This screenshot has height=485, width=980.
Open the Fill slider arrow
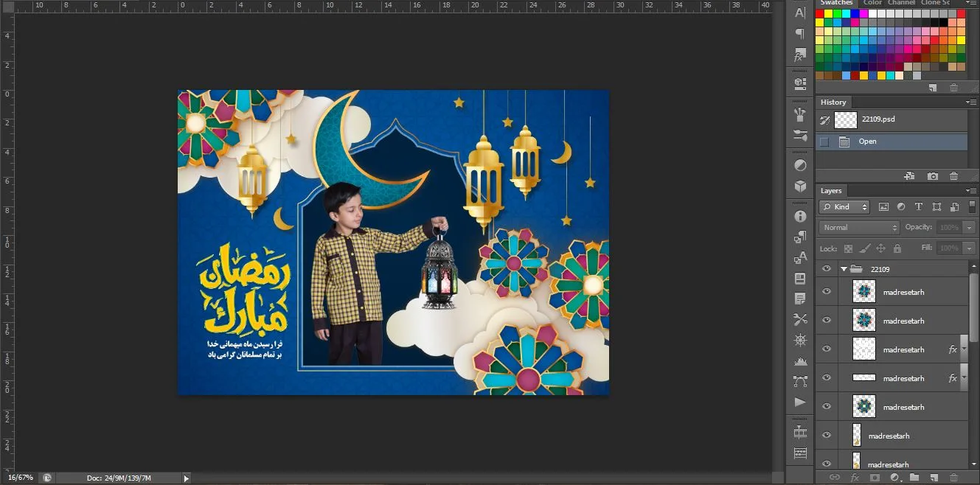click(x=969, y=248)
